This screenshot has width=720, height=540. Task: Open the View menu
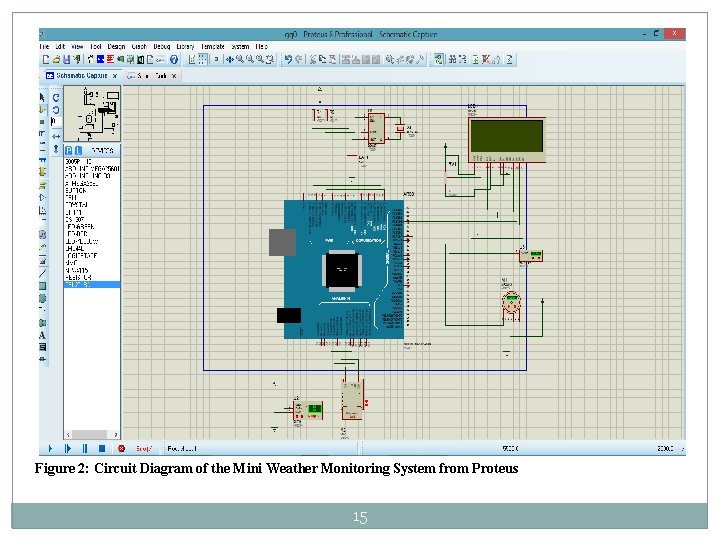point(77,46)
